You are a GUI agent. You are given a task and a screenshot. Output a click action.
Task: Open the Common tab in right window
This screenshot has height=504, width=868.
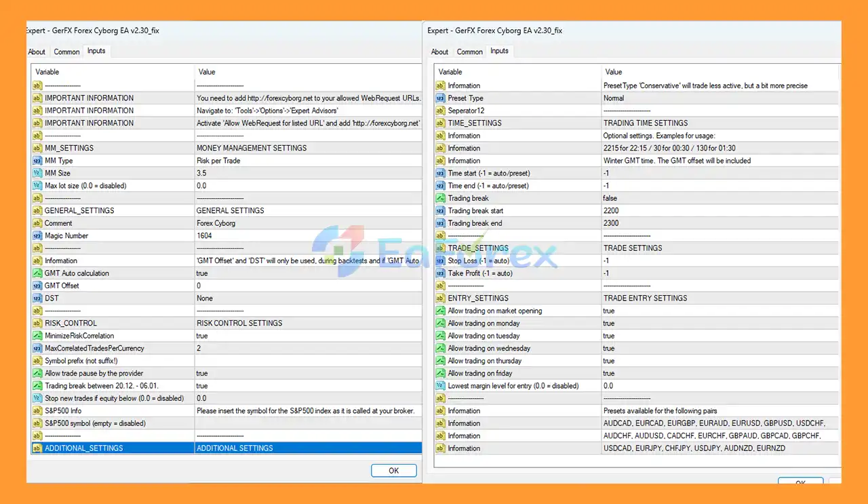469,52
